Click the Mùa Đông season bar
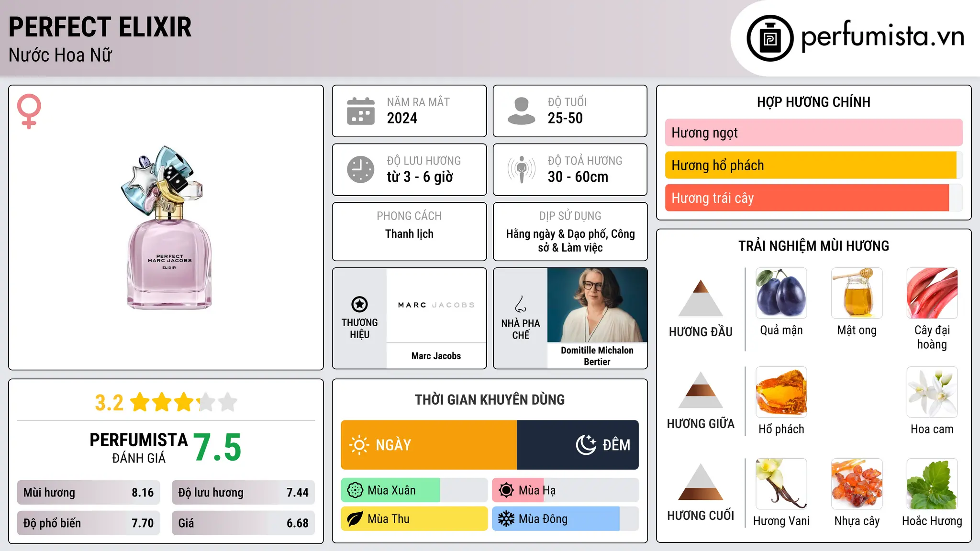The image size is (980, 551). pos(566,519)
